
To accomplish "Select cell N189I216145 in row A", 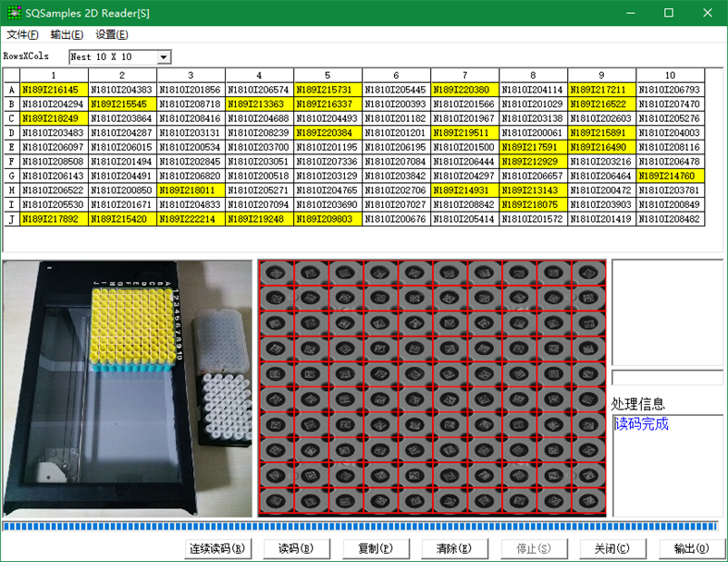I will pyautogui.click(x=54, y=90).
